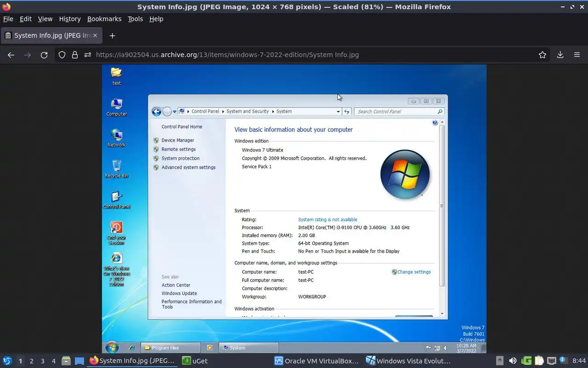Open the View menu
Screen dimensions: 588x368
click(x=45, y=19)
